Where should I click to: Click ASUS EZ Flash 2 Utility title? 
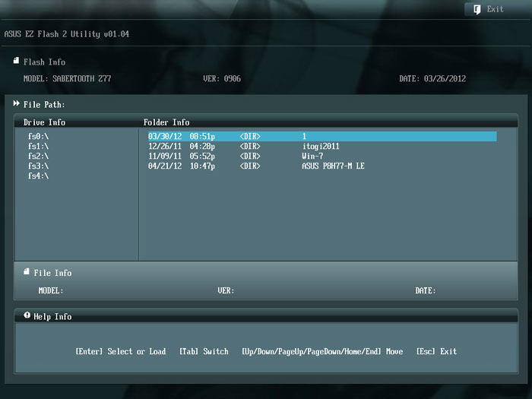67,34
